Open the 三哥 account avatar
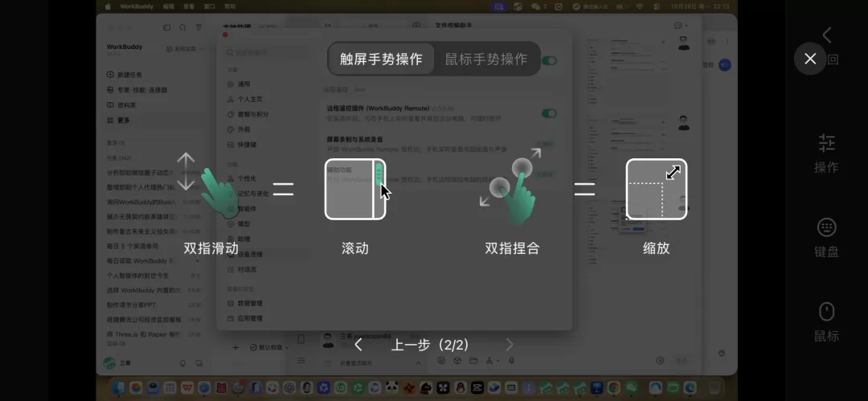 (x=109, y=363)
